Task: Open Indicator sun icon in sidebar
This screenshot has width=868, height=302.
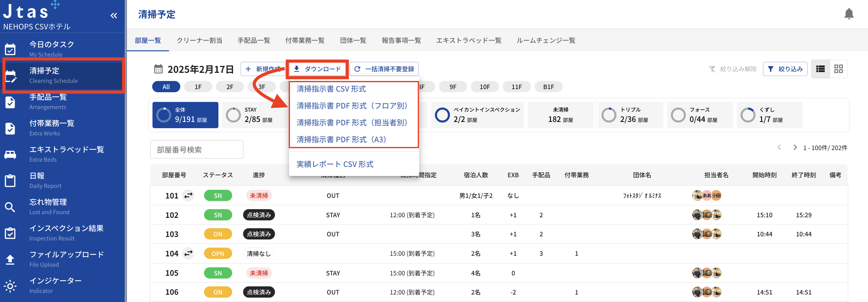Action: (10, 286)
